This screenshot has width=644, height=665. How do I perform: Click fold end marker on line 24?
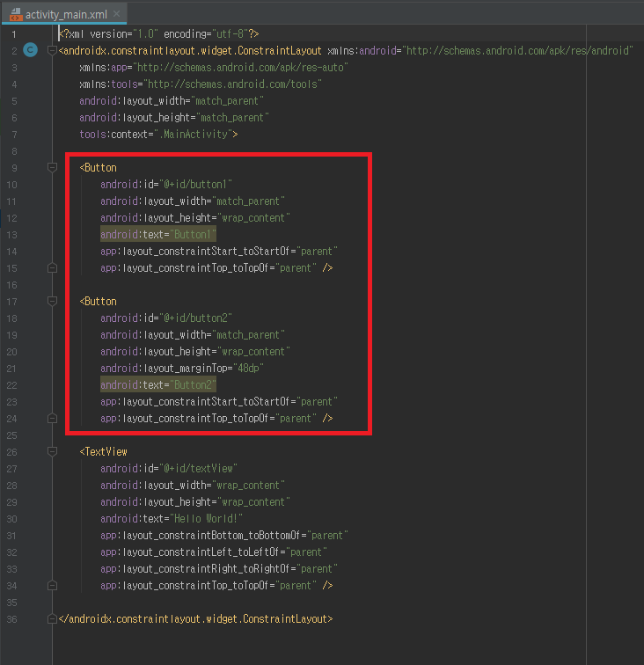point(52,419)
